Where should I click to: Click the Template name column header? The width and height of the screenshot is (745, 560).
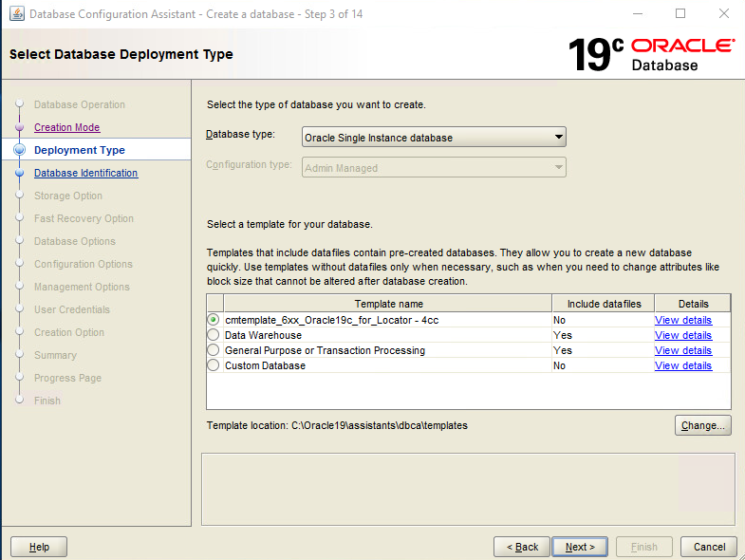[388, 304]
